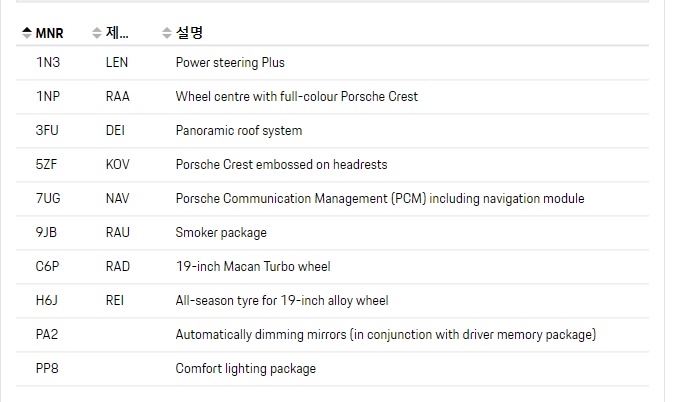This screenshot has height=402, width=697.
Task: Select PA2 automatically dimming mirrors row
Action: click(x=332, y=334)
